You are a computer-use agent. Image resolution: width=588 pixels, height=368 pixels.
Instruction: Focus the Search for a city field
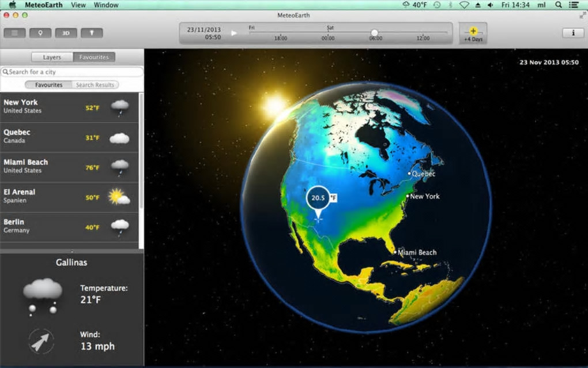71,72
